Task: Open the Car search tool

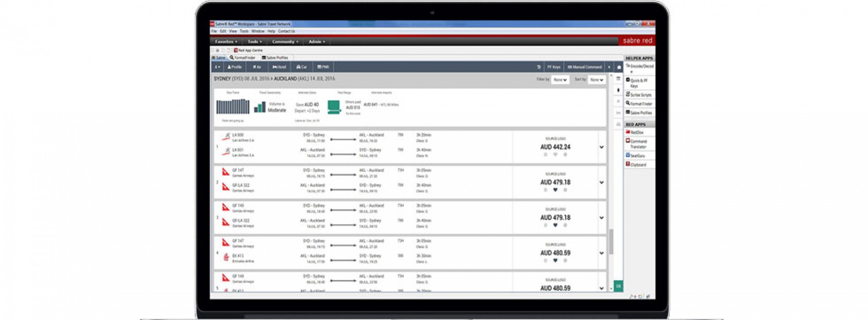Action: (302, 67)
